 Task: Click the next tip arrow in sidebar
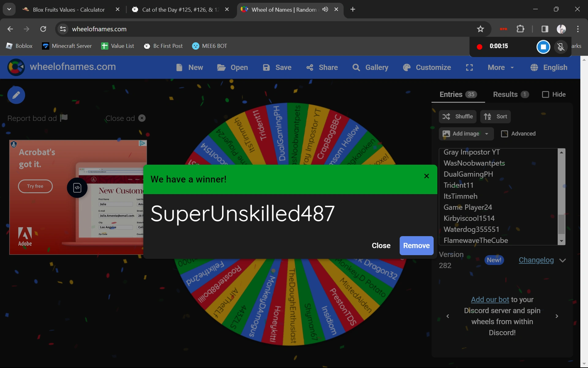pos(557,316)
